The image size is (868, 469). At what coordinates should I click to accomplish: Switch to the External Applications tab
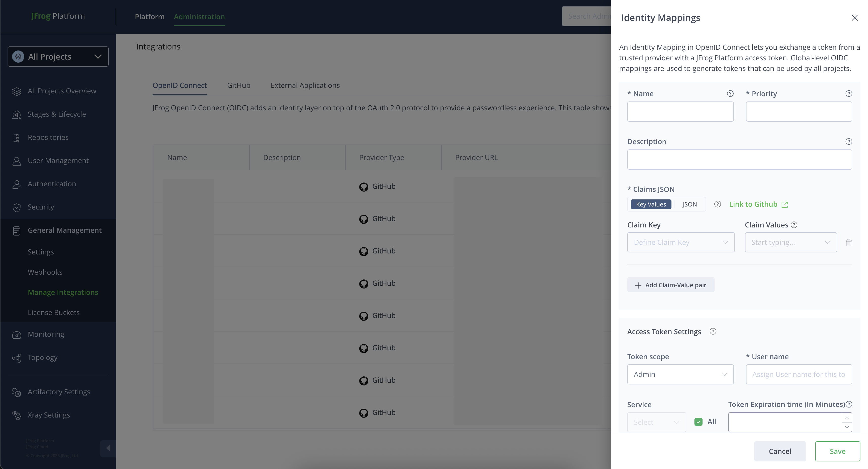[x=305, y=86]
